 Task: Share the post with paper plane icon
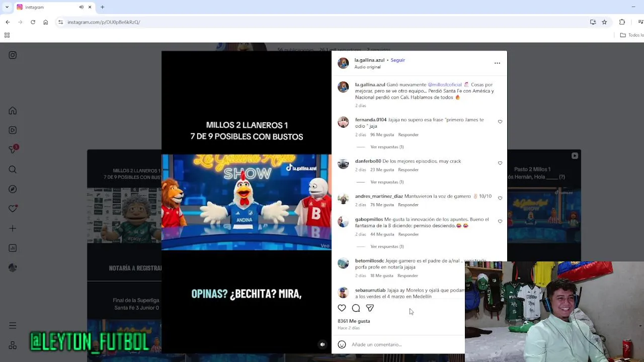370,308
